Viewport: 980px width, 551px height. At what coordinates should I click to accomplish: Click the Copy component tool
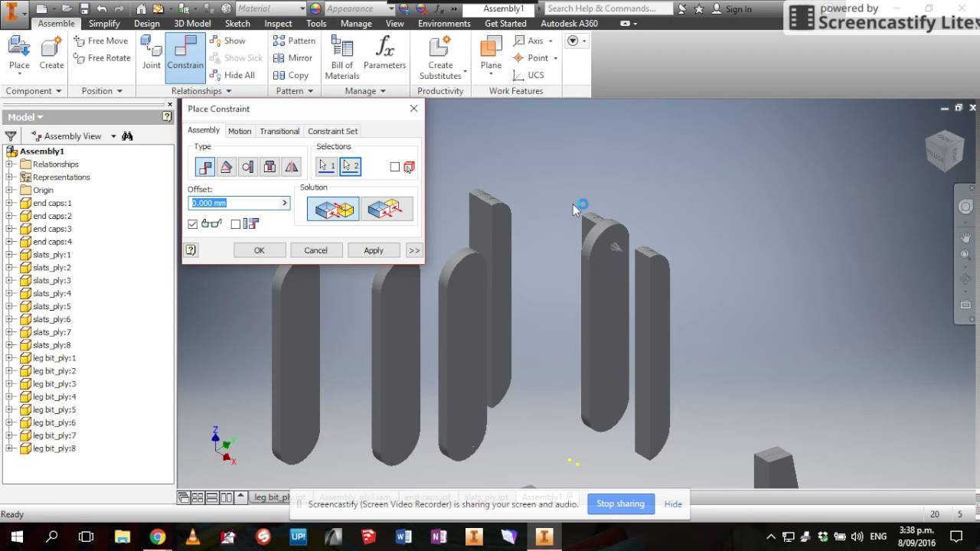pos(291,75)
